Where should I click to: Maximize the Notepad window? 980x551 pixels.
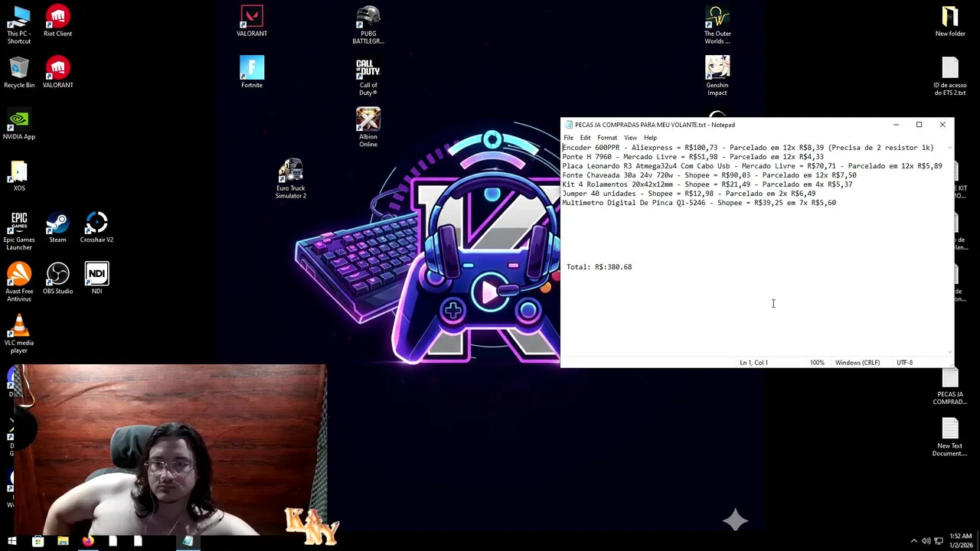pos(919,125)
